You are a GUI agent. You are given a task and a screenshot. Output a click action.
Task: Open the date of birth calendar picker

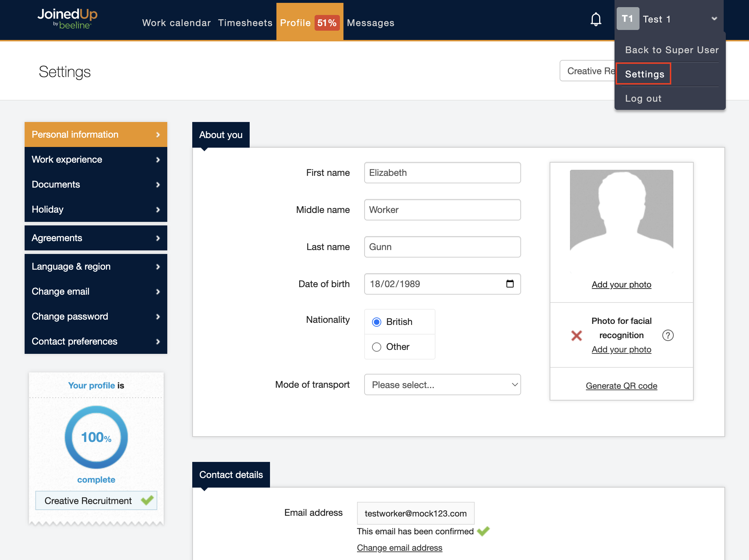coord(510,284)
